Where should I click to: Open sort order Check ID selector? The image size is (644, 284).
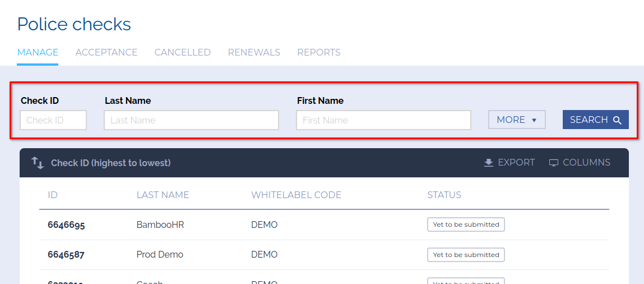110,163
